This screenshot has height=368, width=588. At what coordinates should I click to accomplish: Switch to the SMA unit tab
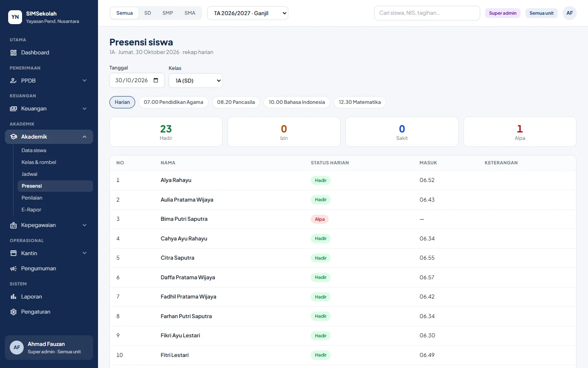click(x=190, y=13)
